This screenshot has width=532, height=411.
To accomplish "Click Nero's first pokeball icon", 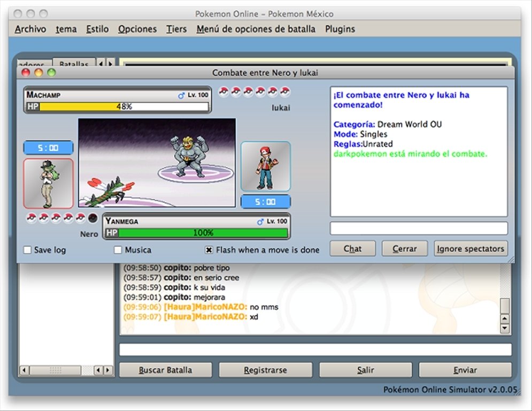I will click(32, 218).
